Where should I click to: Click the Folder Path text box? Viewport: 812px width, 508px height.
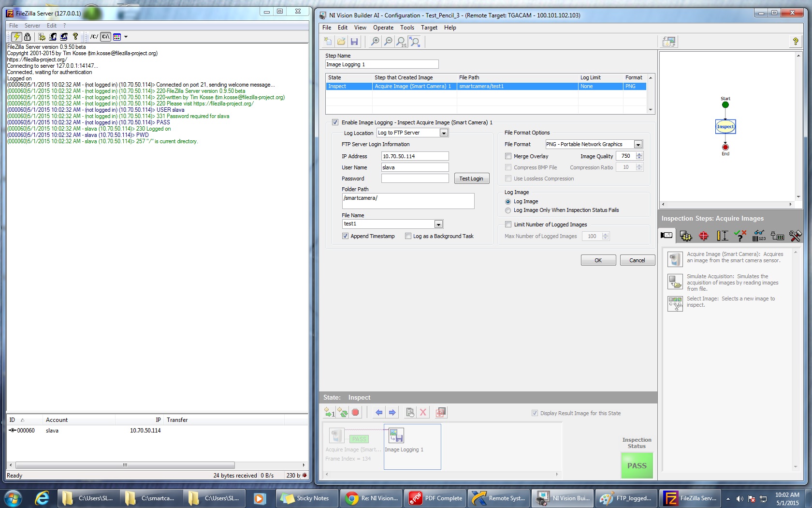point(408,201)
